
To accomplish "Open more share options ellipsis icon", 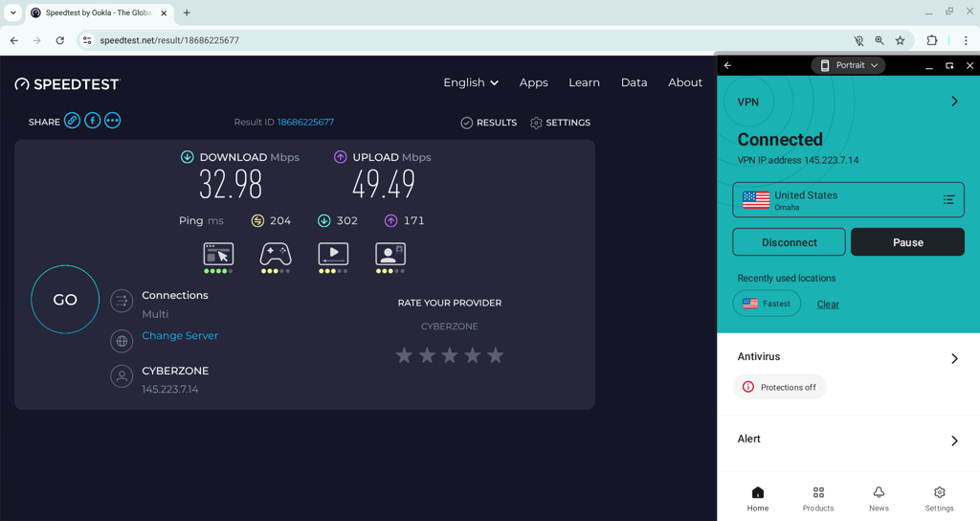I will coord(113,121).
